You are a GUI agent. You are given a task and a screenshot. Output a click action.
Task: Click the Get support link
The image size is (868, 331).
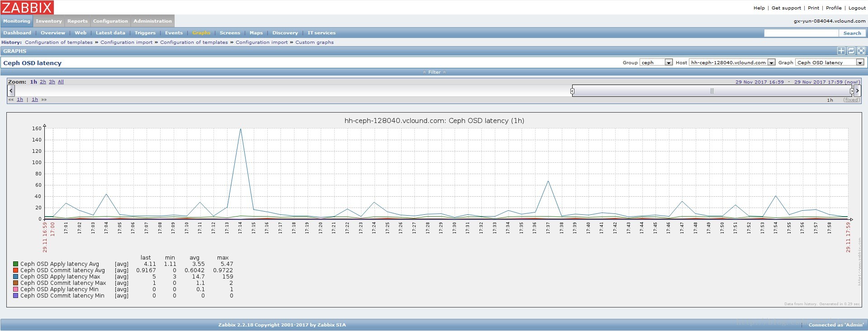(786, 8)
